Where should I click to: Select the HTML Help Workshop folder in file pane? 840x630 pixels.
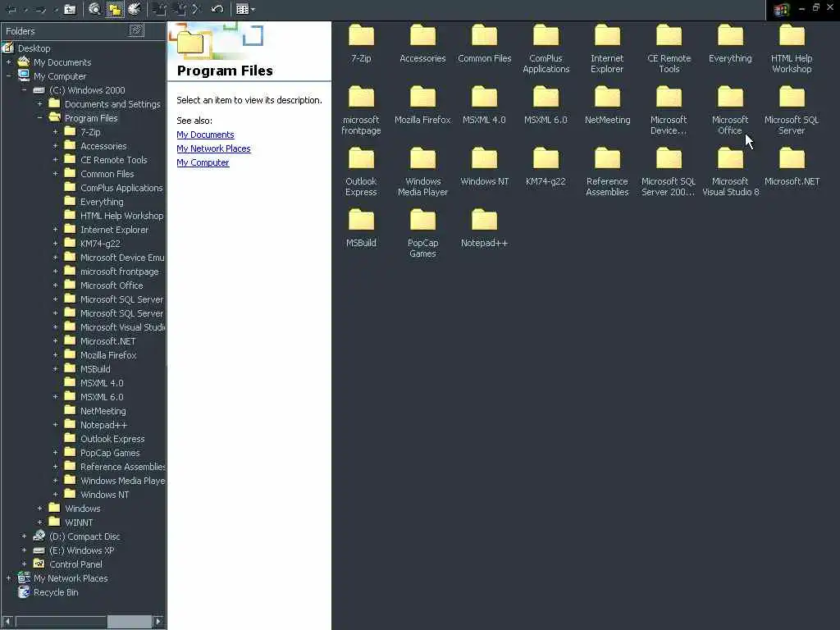click(792, 48)
